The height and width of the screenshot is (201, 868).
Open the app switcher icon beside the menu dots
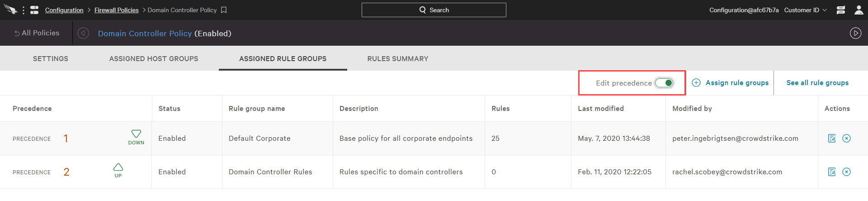pos(34,10)
